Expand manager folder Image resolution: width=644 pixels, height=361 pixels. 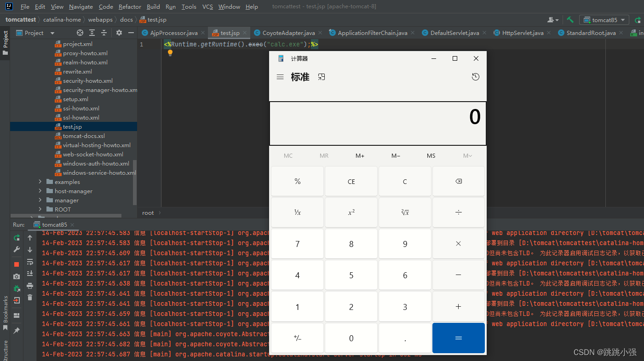(40, 200)
